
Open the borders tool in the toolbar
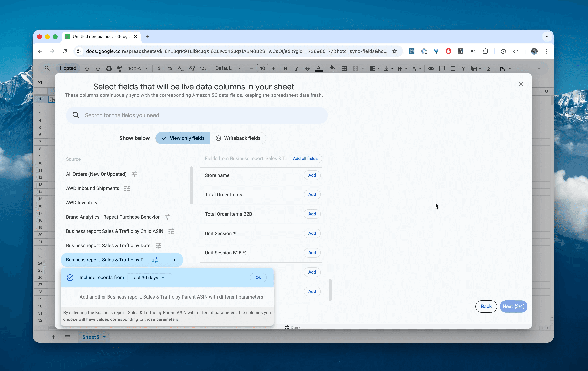tap(344, 69)
